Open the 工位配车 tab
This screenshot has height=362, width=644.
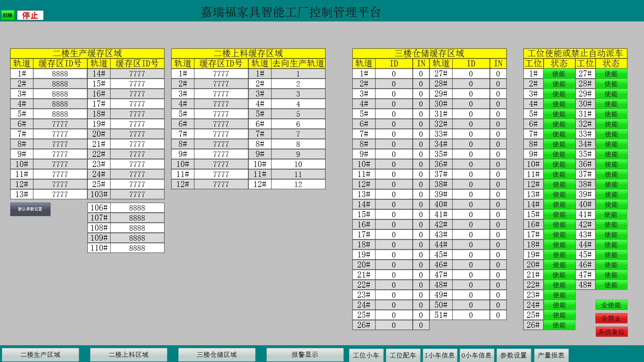(403, 355)
